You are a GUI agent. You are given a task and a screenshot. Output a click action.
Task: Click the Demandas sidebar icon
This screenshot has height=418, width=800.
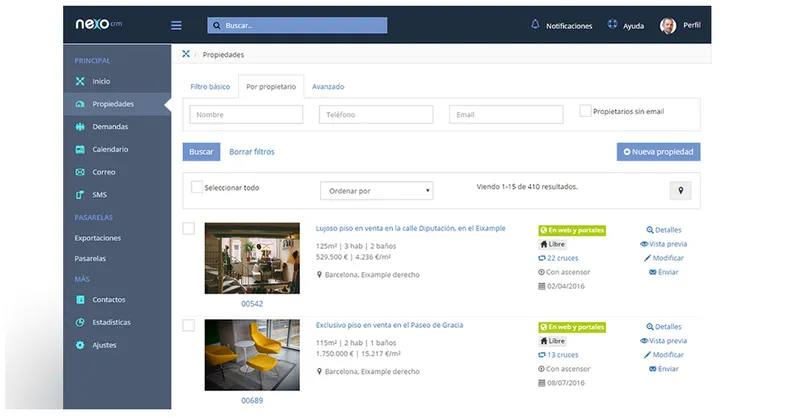point(80,127)
